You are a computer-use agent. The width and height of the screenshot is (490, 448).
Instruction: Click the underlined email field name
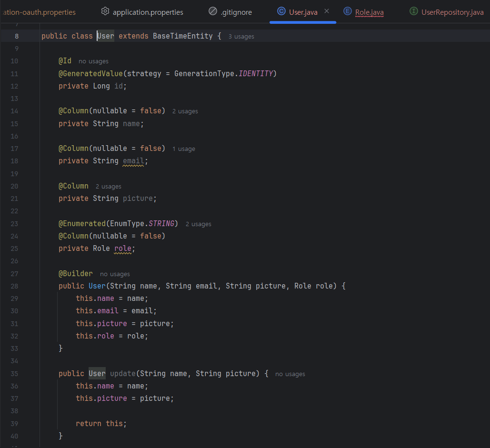coord(133,161)
